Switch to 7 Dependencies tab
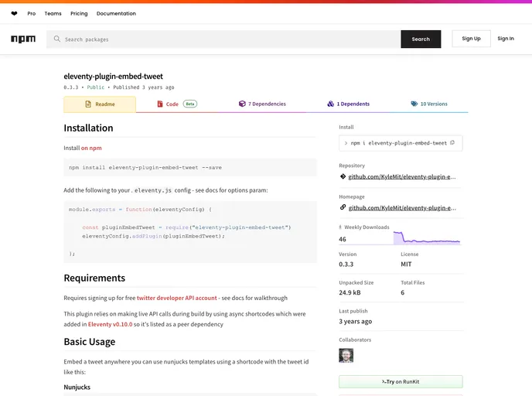The image size is (532, 396). pos(262,104)
